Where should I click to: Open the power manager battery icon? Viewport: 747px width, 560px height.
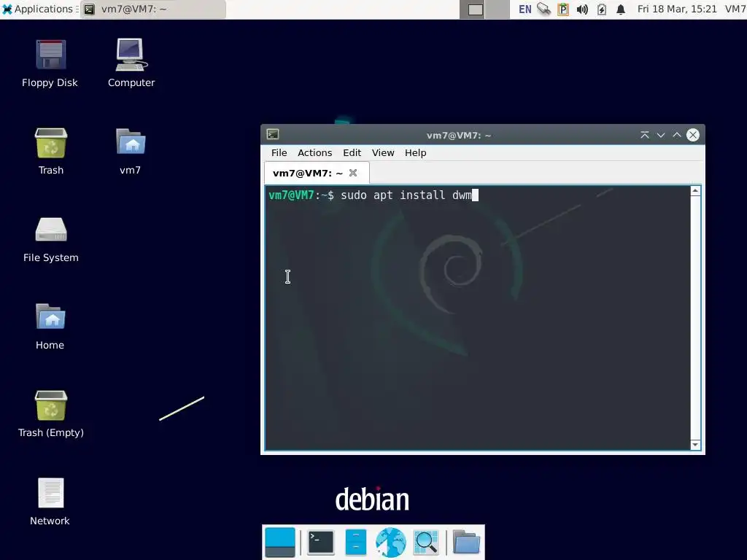[602, 9]
